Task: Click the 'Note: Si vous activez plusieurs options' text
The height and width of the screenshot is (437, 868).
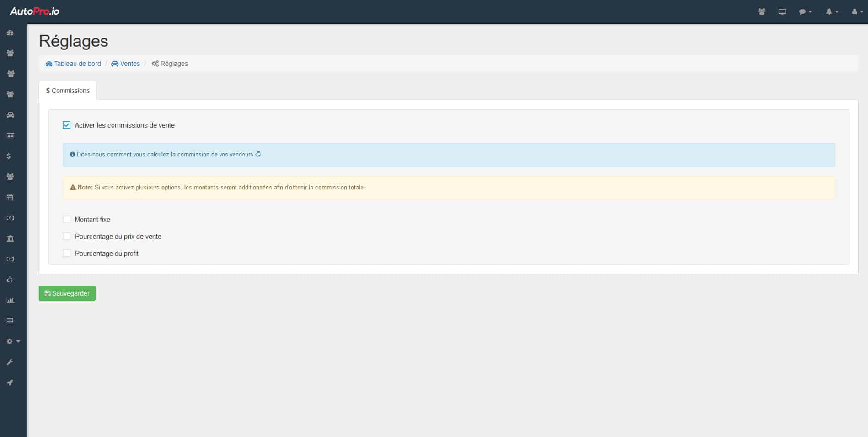Action: click(x=220, y=188)
